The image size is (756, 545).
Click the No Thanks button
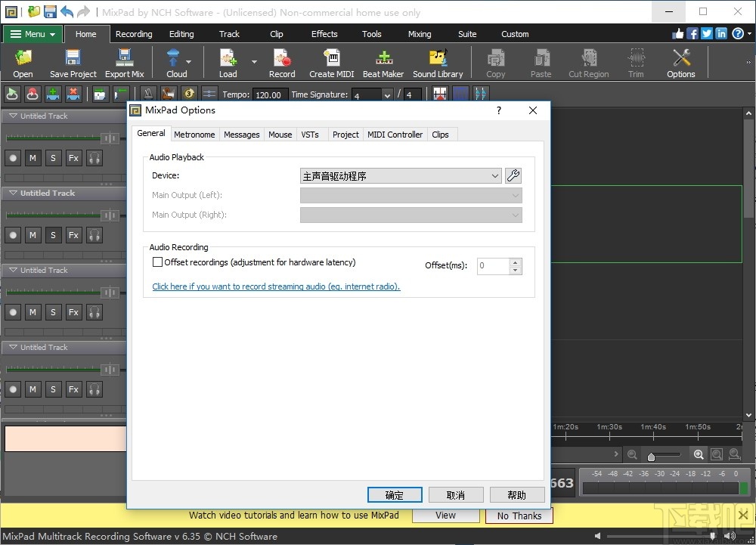point(519,516)
